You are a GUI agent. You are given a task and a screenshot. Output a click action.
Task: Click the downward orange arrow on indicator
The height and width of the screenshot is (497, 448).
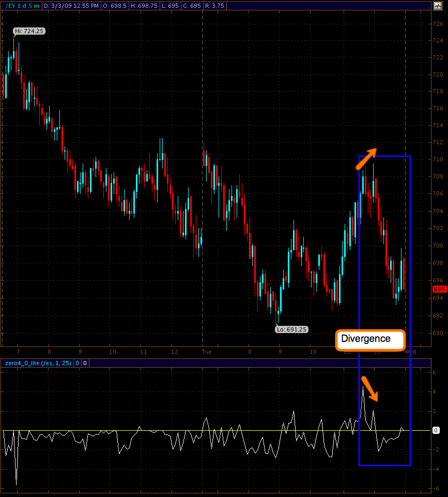pos(370,389)
